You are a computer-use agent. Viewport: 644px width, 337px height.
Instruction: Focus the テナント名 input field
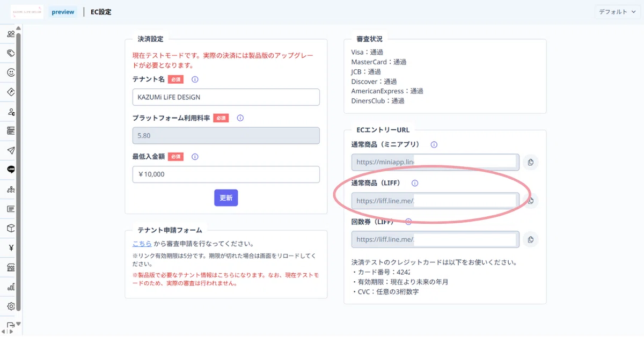click(226, 97)
